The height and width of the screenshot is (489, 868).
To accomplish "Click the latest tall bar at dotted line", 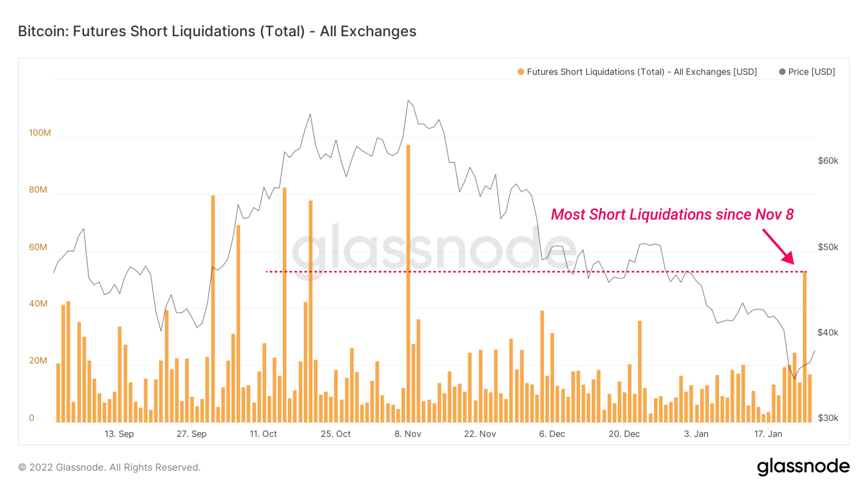I will point(805,347).
